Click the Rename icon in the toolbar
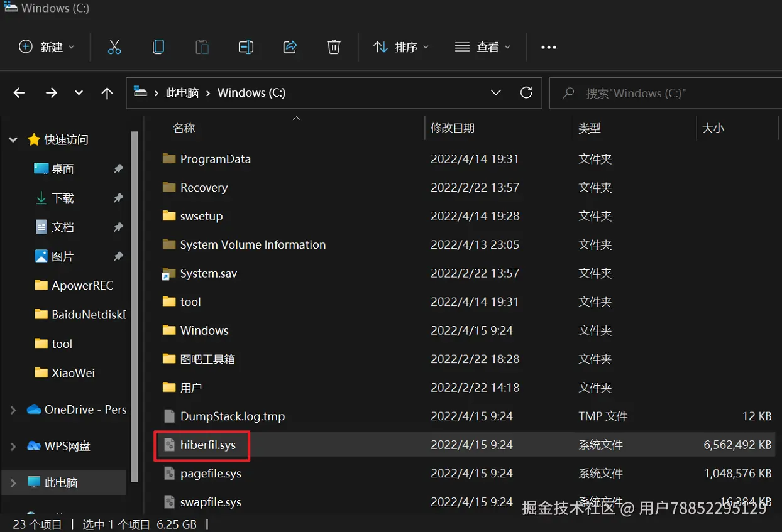Image resolution: width=782 pixels, height=532 pixels. click(246, 46)
